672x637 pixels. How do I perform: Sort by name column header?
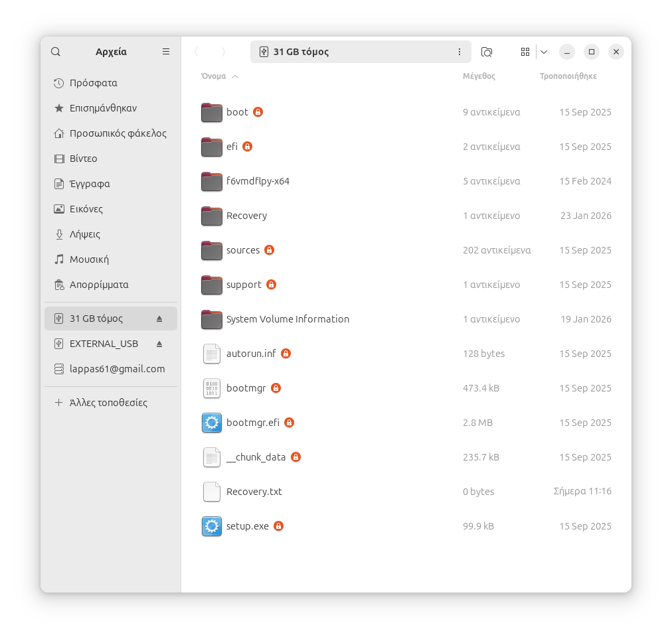click(214, 76)
